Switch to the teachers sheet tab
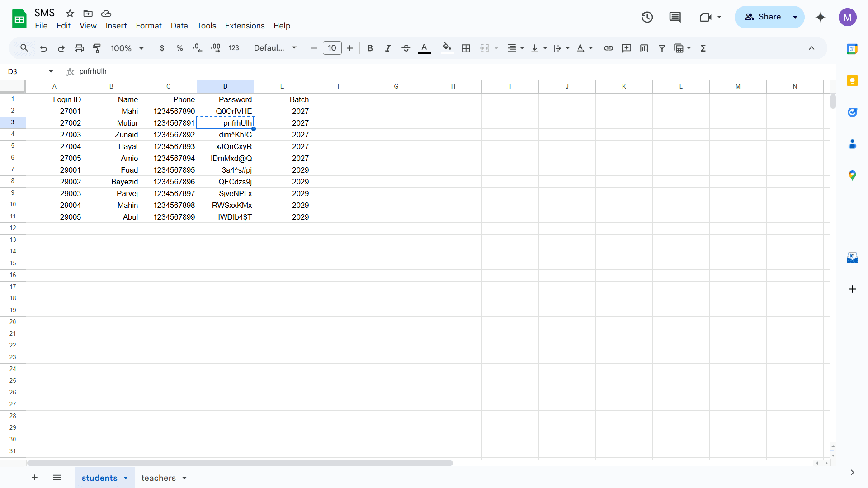Screen dimensions: 868x488 point(159,478)
